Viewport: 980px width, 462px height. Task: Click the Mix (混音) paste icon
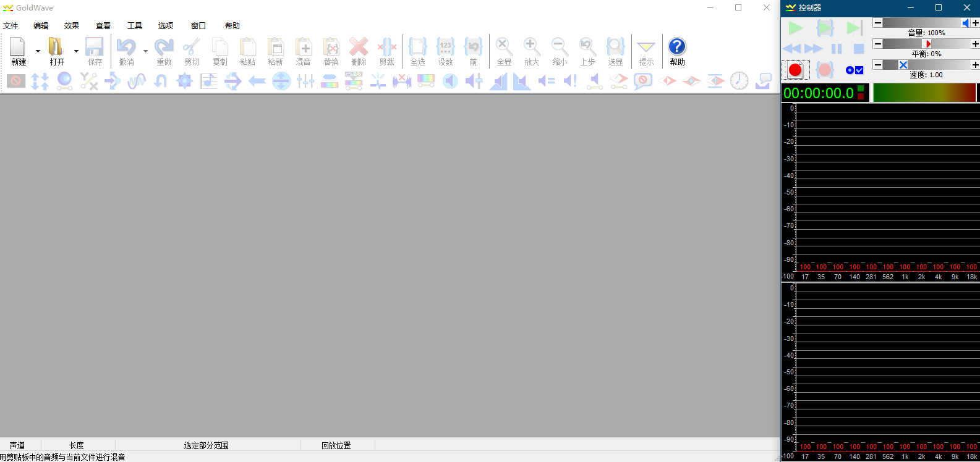pos(303,47)
